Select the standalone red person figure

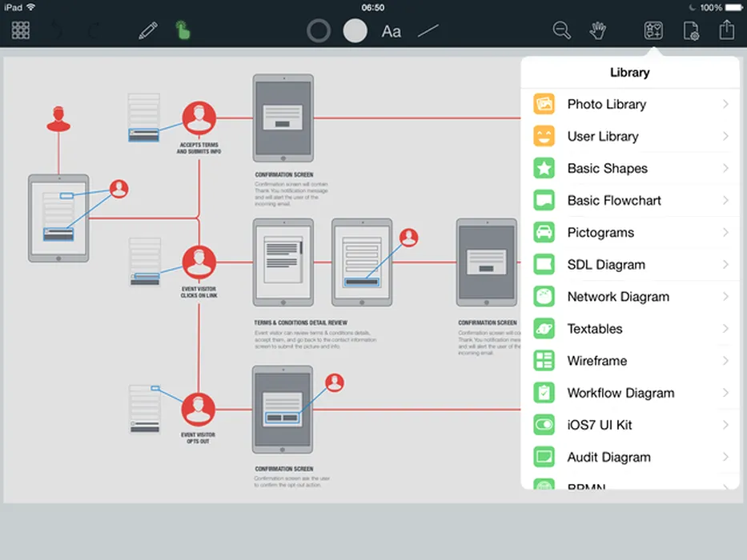(58, 119)
